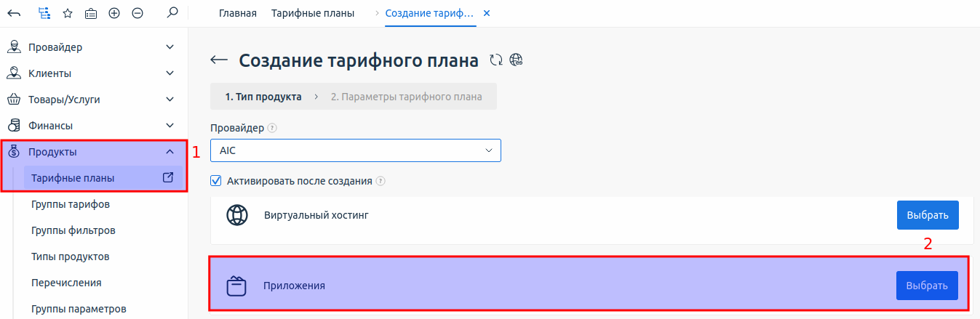Expand the Клиенты menu section chevron

(x=170, y=73)
